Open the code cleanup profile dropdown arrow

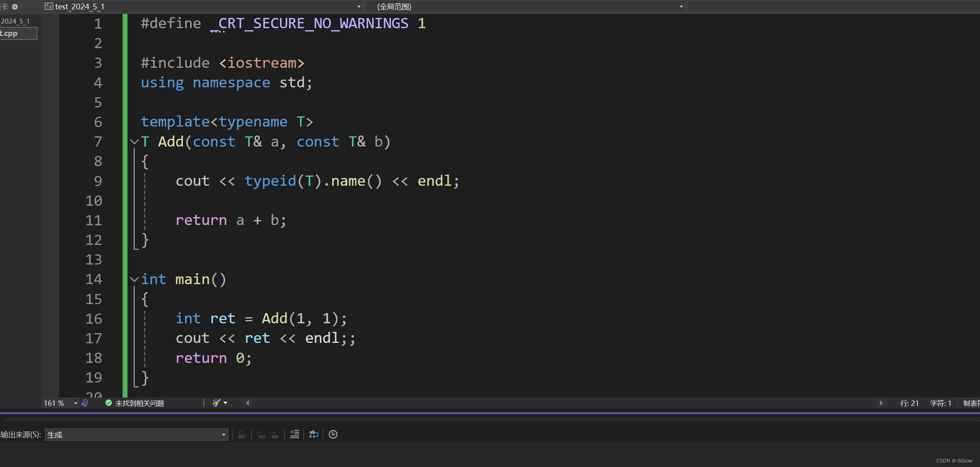pos(225,403)
